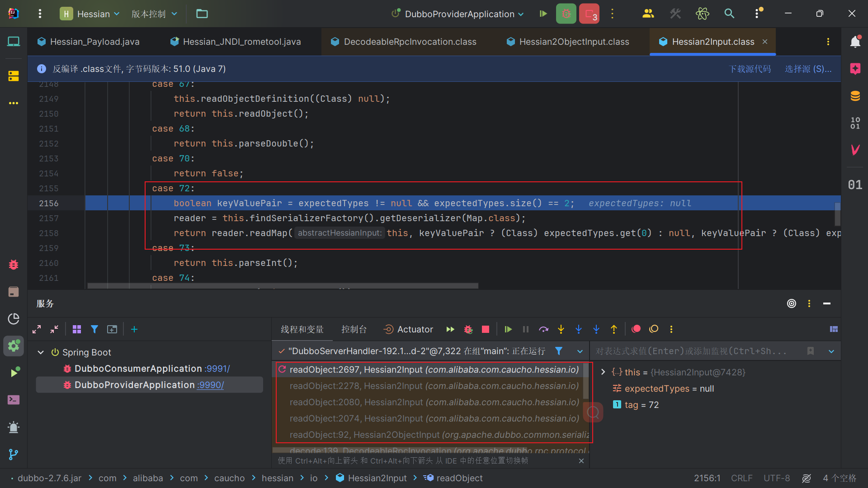
Task: Open the Search Everywhere magnifier
Action: [729, 14]
